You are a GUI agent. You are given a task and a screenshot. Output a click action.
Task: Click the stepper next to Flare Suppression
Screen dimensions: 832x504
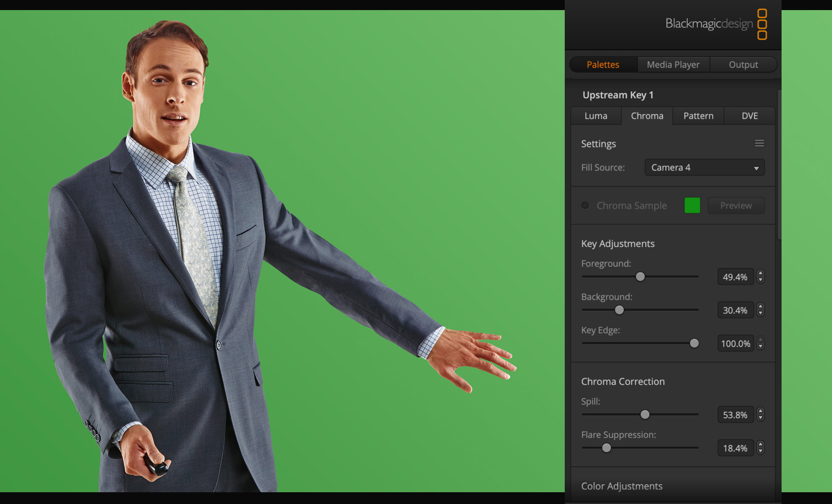click(x=761, y=448)
